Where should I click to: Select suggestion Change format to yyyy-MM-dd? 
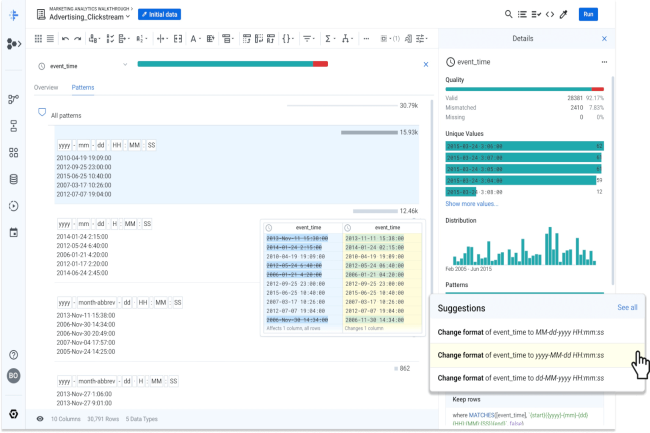point(537,355)
